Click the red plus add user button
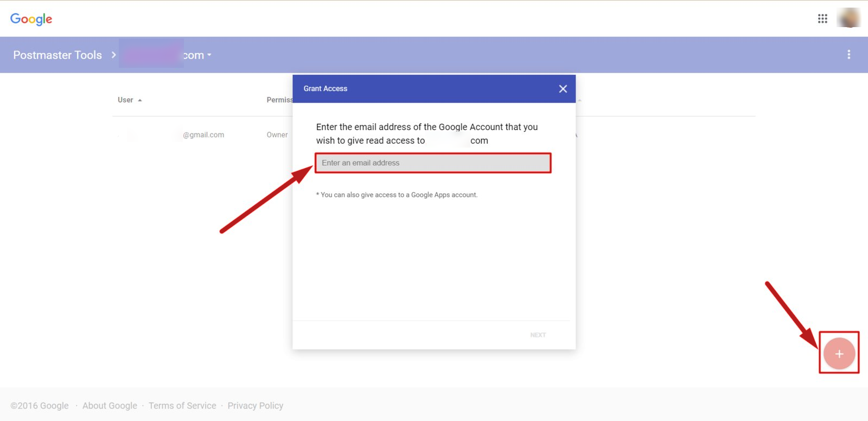The image size is (868, 421). (839, 354)
